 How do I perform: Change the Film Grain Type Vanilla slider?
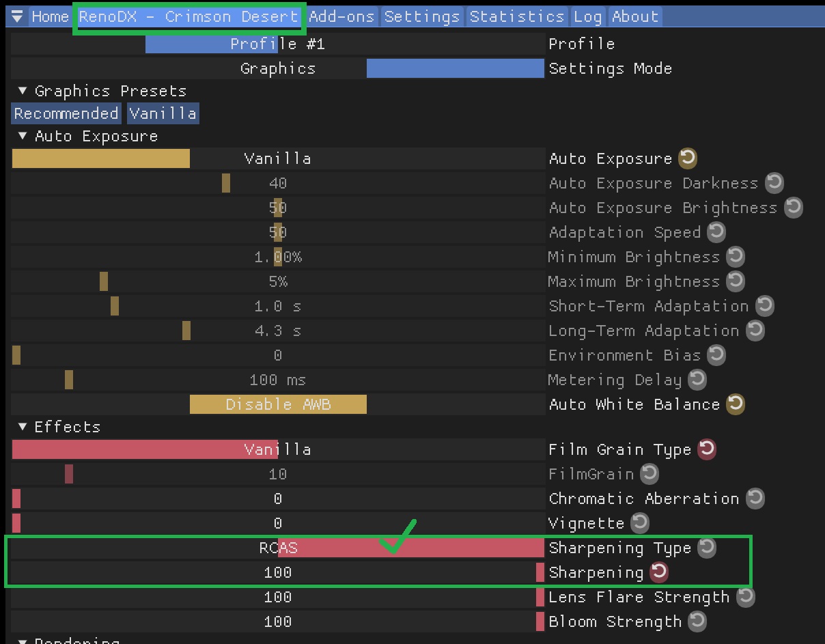click(278, 449)
